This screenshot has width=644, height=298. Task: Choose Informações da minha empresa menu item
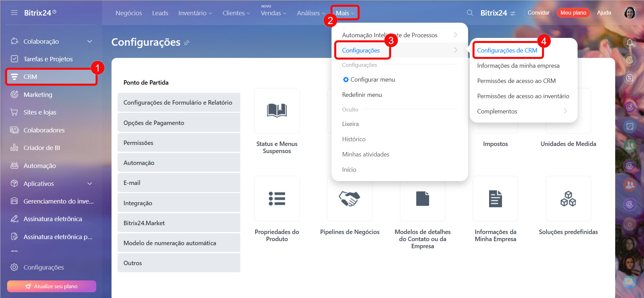click(518, 66)
